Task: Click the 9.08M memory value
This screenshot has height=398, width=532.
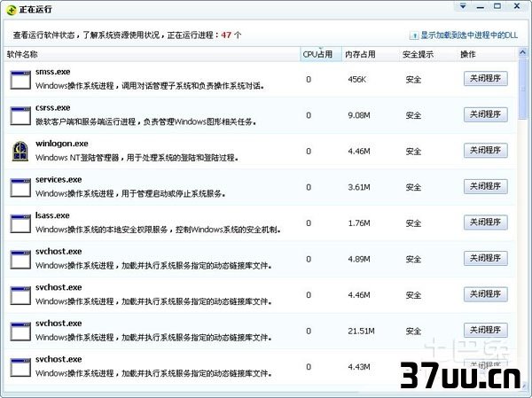Action: [359, 116]
